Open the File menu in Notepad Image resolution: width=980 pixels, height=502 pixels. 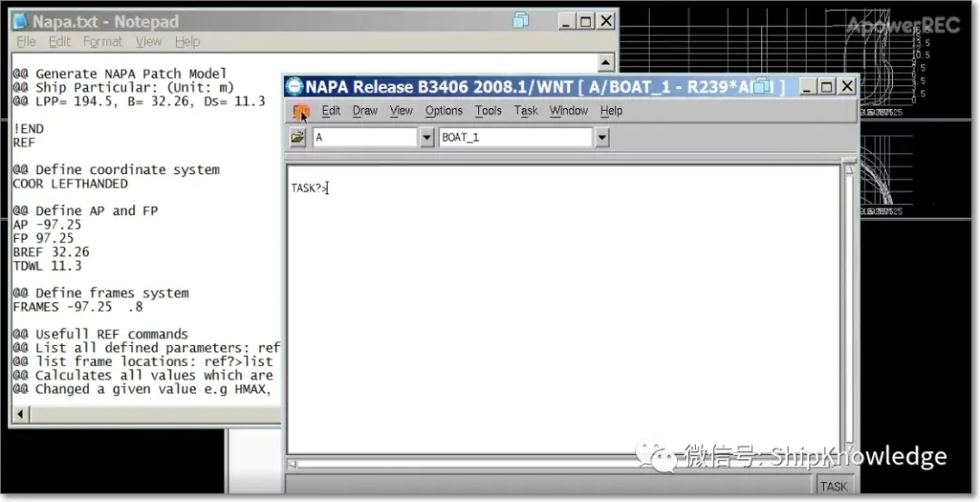26,42
